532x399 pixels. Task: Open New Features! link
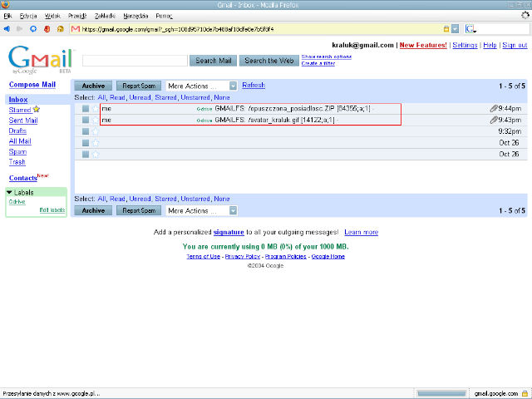(423, 45)
